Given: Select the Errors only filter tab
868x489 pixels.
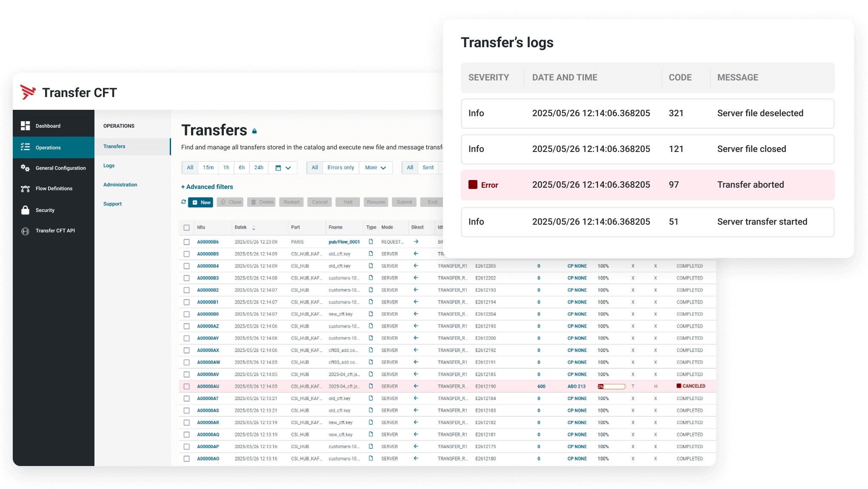Looking at the screenshot, I should click(340, 168).
